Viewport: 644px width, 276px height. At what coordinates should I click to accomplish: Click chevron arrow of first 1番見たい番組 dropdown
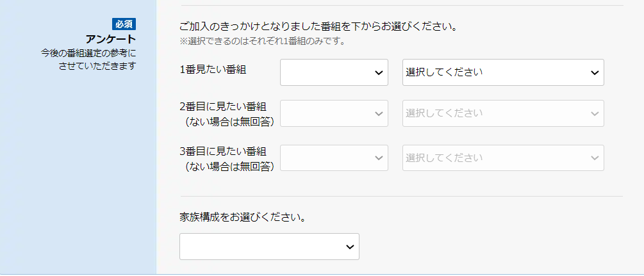[378, 73]
